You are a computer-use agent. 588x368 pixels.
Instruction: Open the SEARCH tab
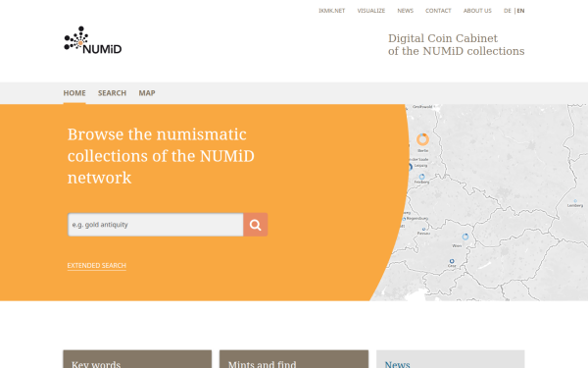click(x=112, y=93)
